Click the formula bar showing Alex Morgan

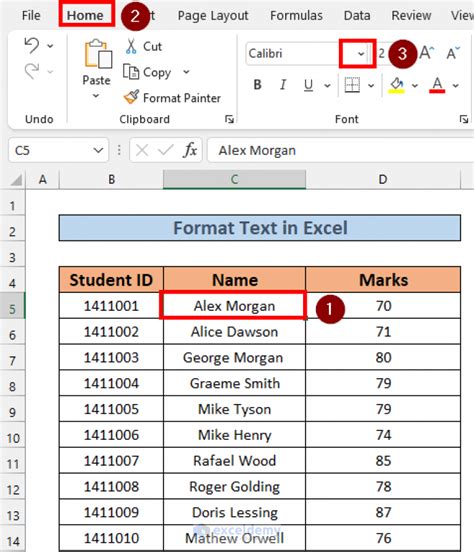click(x=340, y=150)
